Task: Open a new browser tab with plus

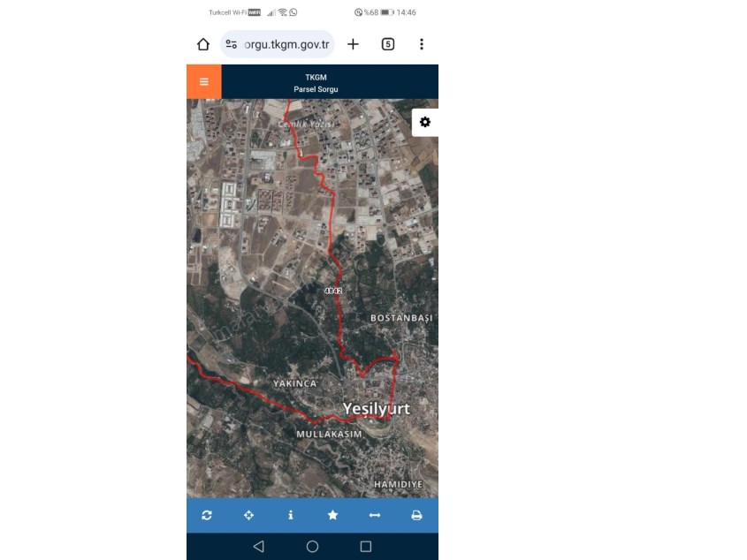Action: [x=353, y=44]
